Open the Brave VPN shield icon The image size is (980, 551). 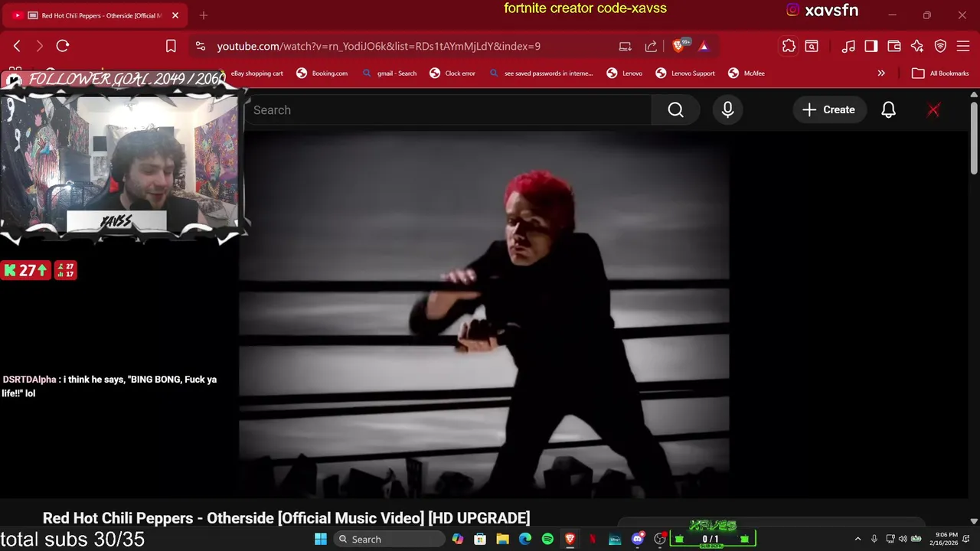pos(940,46)
